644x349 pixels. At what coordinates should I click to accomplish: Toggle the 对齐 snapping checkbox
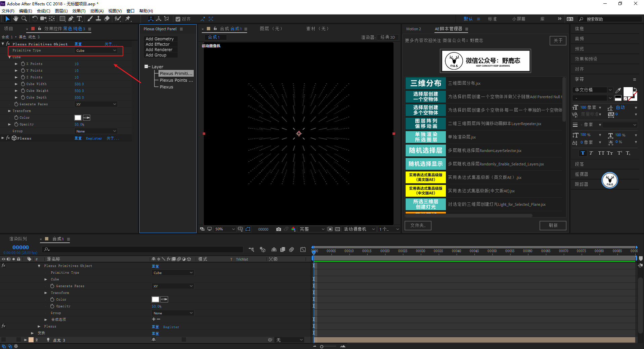(178, 19)
